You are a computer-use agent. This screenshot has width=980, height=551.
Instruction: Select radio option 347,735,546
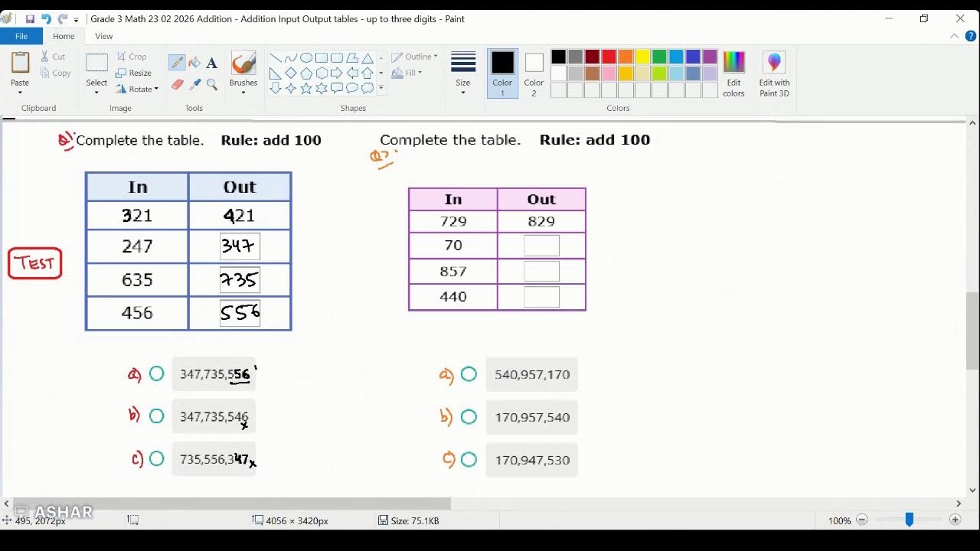(x=157, y=416)
